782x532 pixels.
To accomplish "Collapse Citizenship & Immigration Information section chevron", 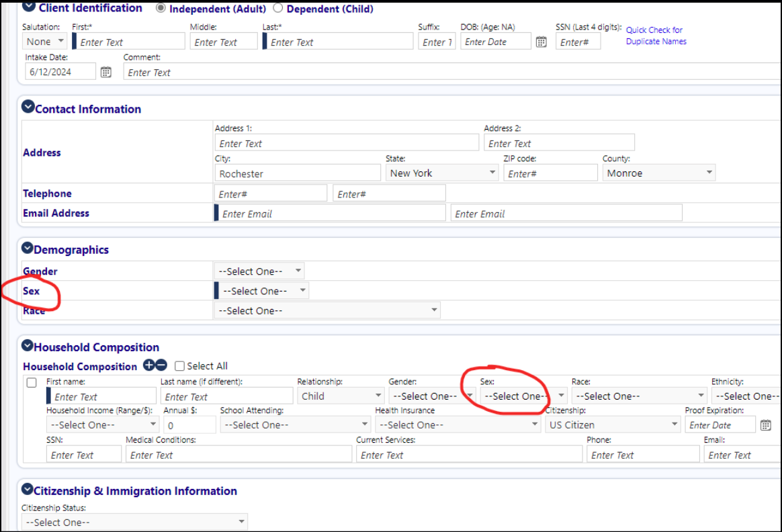I will (x=27, y=489).
